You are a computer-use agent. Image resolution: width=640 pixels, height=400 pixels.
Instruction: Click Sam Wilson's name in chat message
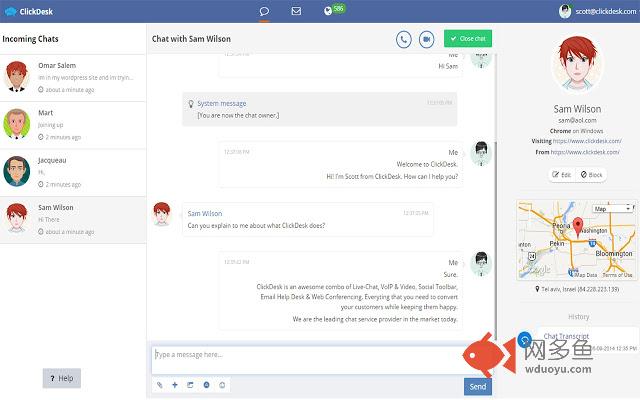tap(204, 213)
